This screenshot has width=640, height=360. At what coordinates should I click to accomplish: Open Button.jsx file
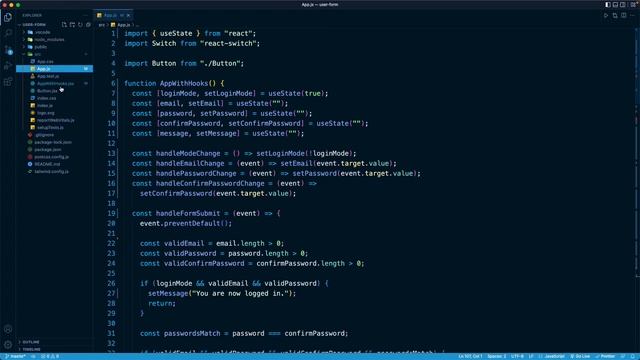[54, 91]
